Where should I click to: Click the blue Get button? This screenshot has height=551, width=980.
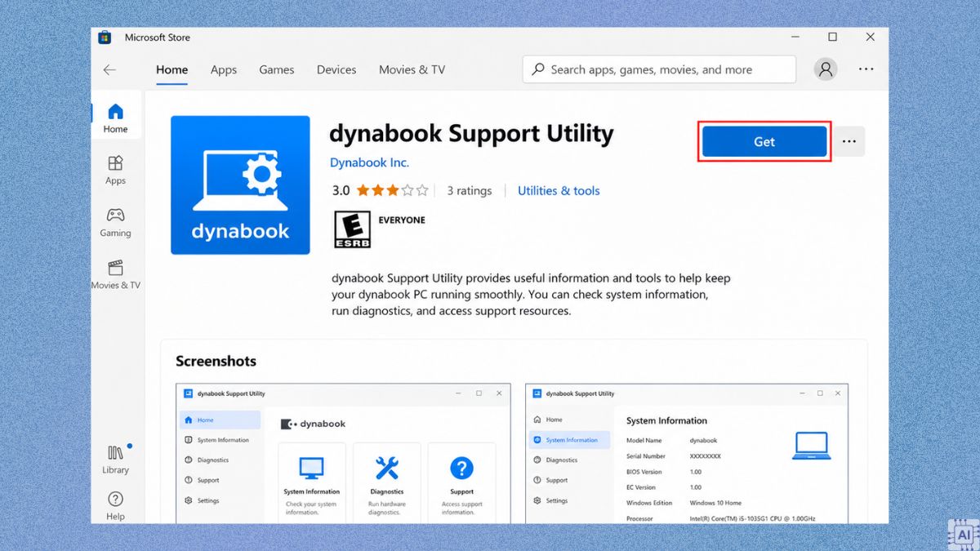[764, 141]
